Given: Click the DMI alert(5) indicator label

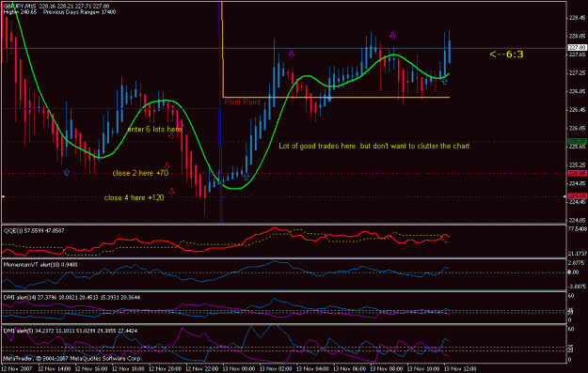Looking at the screenshot, I should [x=71, y=331].
